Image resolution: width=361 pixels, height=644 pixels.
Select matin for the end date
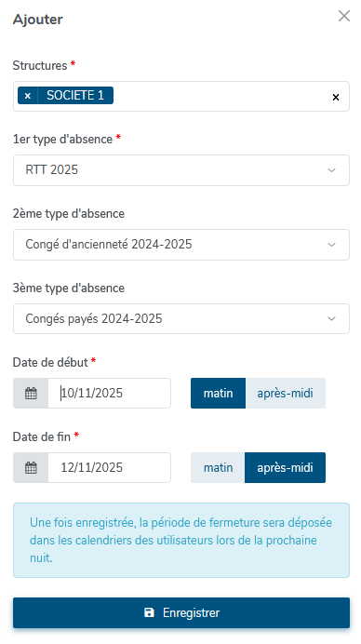tap(218, 467)
